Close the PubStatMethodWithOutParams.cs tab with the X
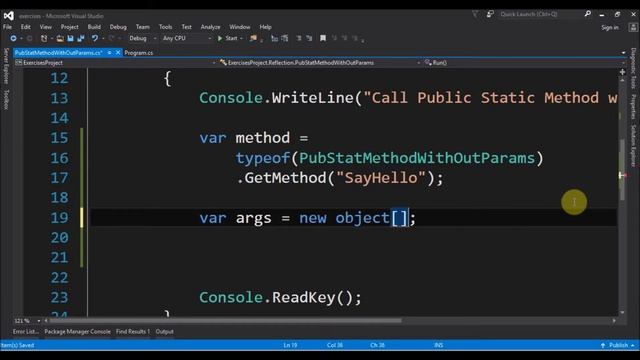The image size is (640, 360). (118, 53)
